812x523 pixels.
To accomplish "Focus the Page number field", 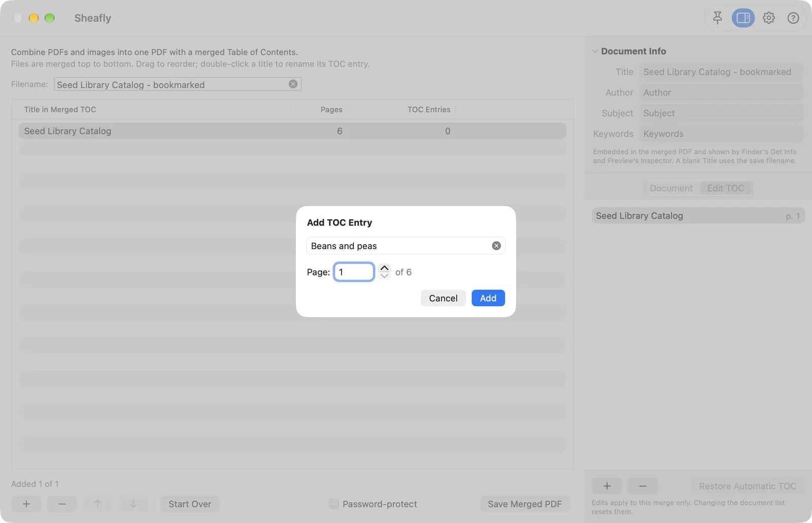I will 354,272.
